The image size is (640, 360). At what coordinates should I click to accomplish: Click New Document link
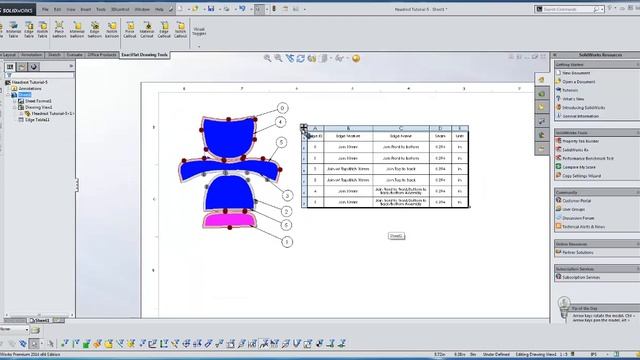pos(576,73)
